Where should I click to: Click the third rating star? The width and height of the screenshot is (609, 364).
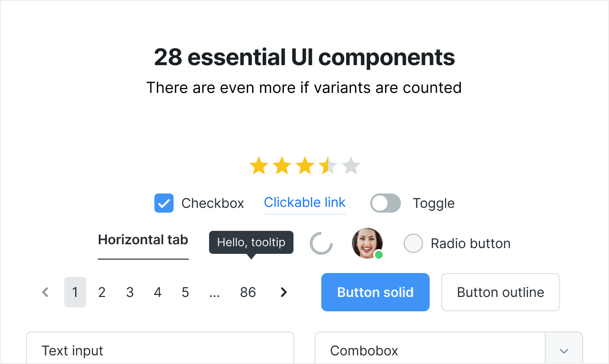(x=305, y=166)
